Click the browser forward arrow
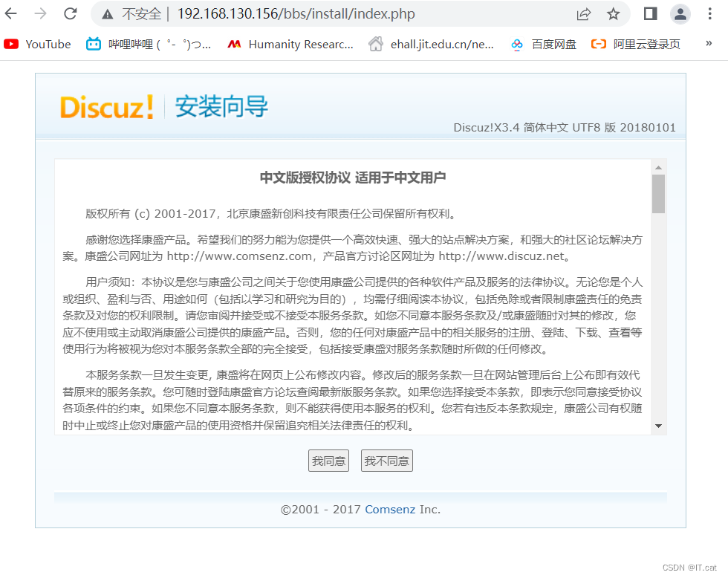The width and height of the screenshot is (728, 578). (40, 13)
